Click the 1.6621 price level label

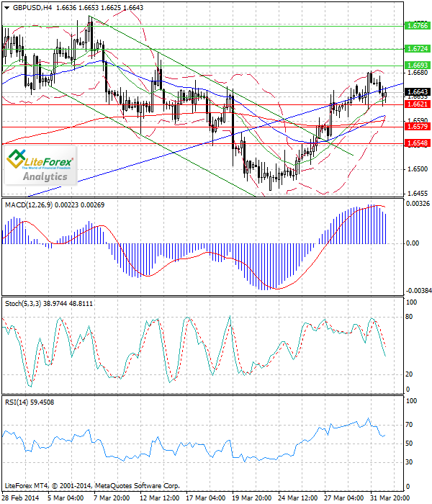(x=418, y=104)
